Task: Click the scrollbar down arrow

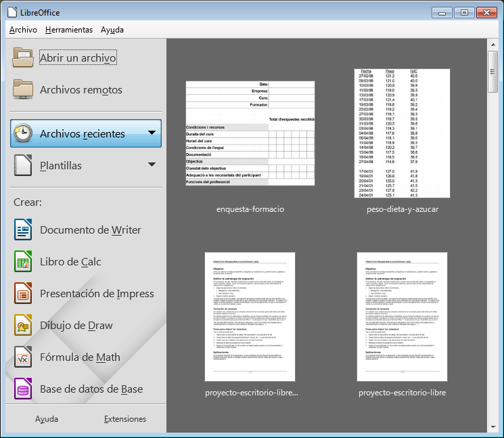Action: [x=493, y=427]
